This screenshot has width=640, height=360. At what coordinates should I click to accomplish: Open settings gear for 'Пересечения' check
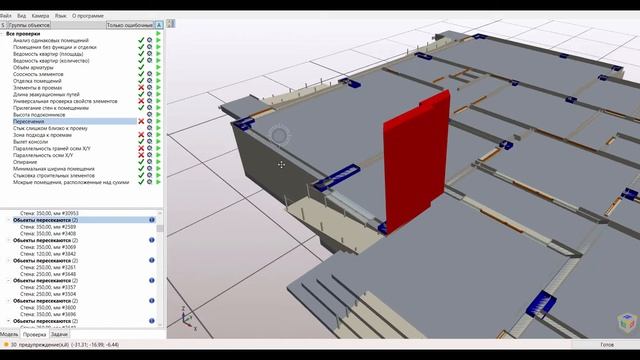click(150, 121)
